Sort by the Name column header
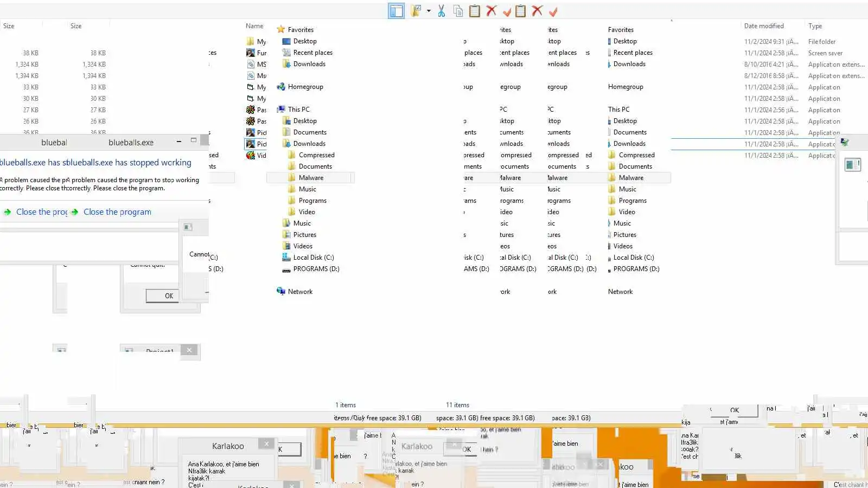Screen dimensions: 868x488 point(254,26)
